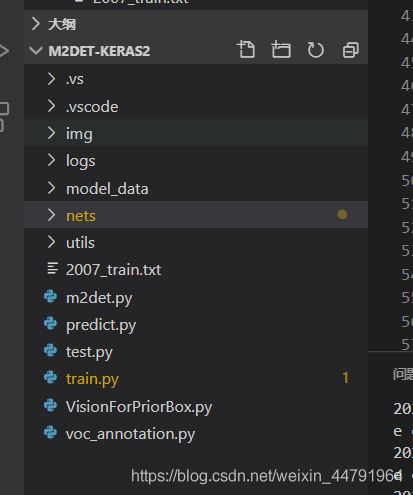Open the VisionForPriorBox.py file
Image resolution: width=413 pixels, height=495 pixels.
pos(196,406)
